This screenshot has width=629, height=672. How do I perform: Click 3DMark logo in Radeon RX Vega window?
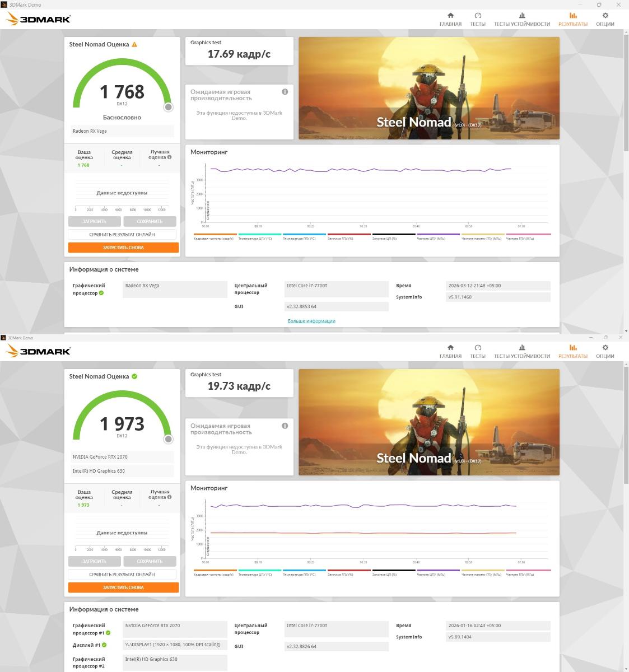click(38, 19)
